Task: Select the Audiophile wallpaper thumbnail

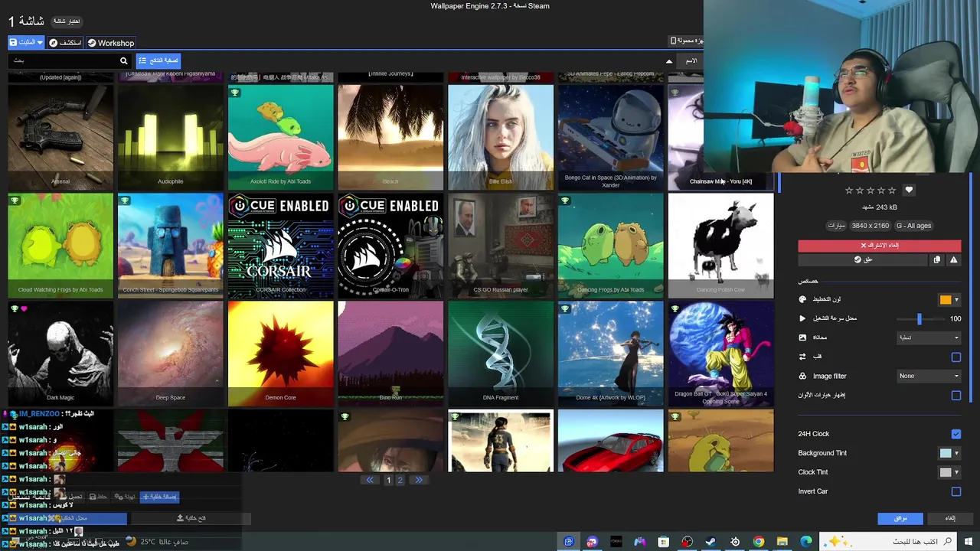Action: 170,136
